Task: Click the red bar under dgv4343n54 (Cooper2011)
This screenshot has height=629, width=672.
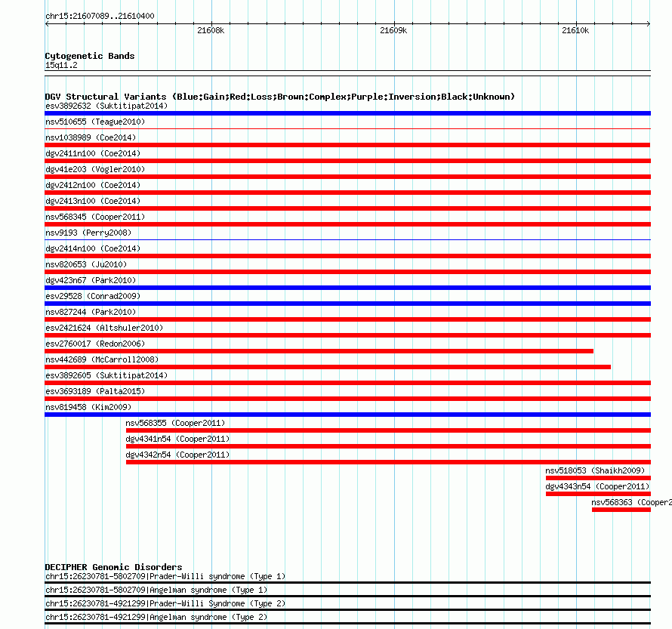Action: (598, 494)
